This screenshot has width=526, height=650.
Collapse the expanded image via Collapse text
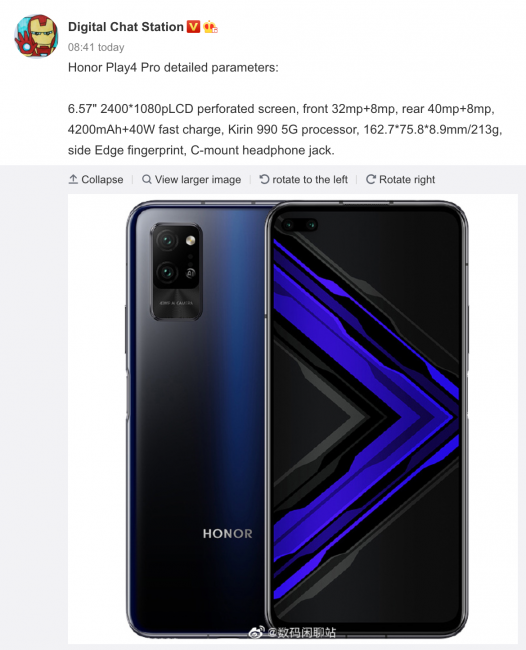(x=102, y=179)
